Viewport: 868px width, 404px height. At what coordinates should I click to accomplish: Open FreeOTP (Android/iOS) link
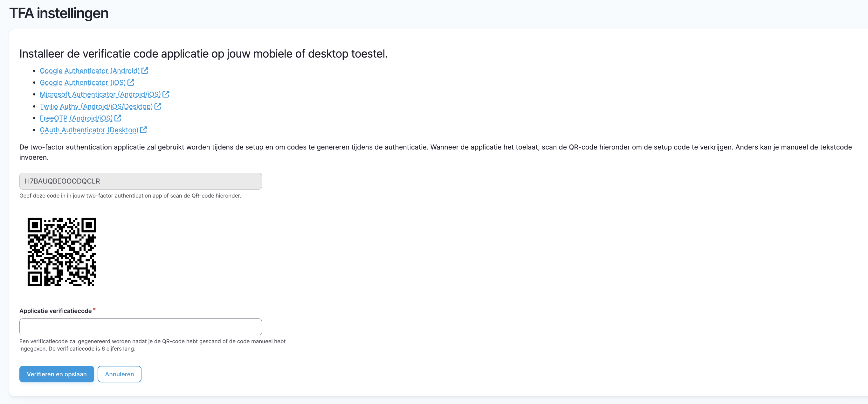click(x=76, y=118)
